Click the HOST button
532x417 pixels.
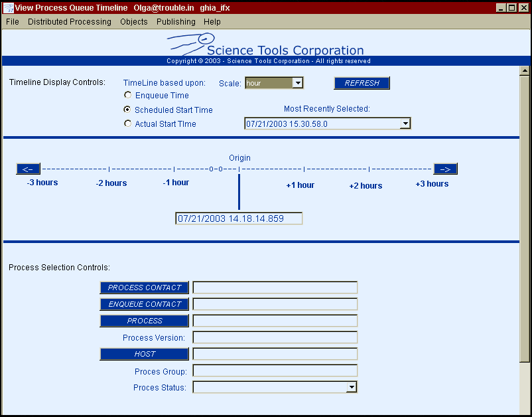click(145, 354)
